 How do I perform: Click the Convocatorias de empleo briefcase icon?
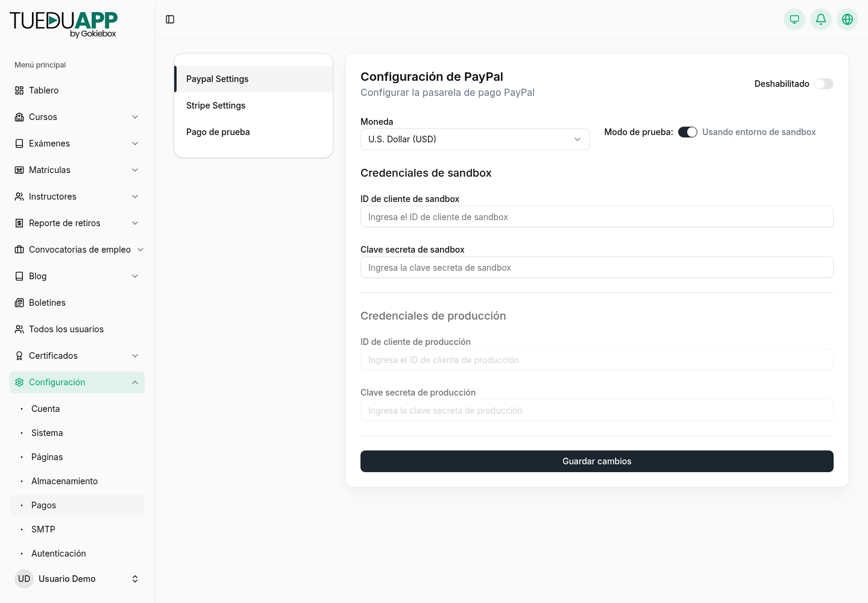click(19, 250)
